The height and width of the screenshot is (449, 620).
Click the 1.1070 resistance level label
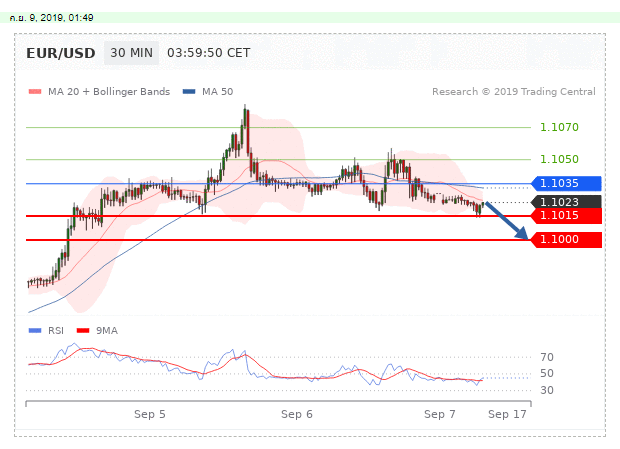coord(558,128)
